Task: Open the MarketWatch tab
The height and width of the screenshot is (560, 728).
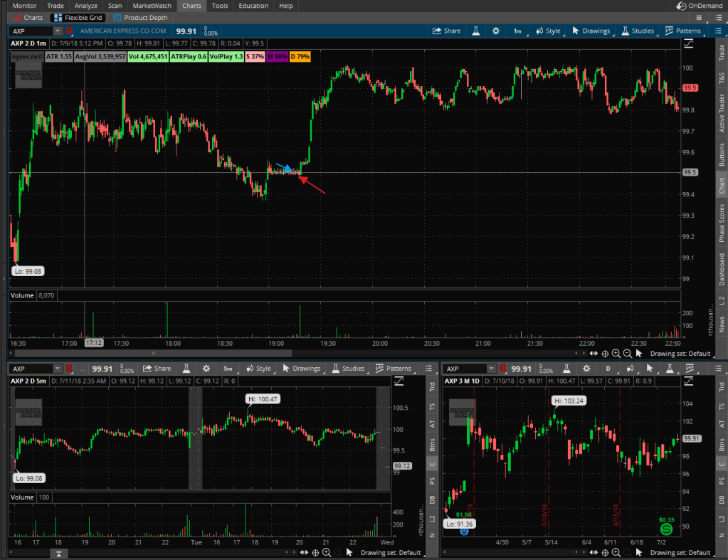Action: (x=152, y=6)
